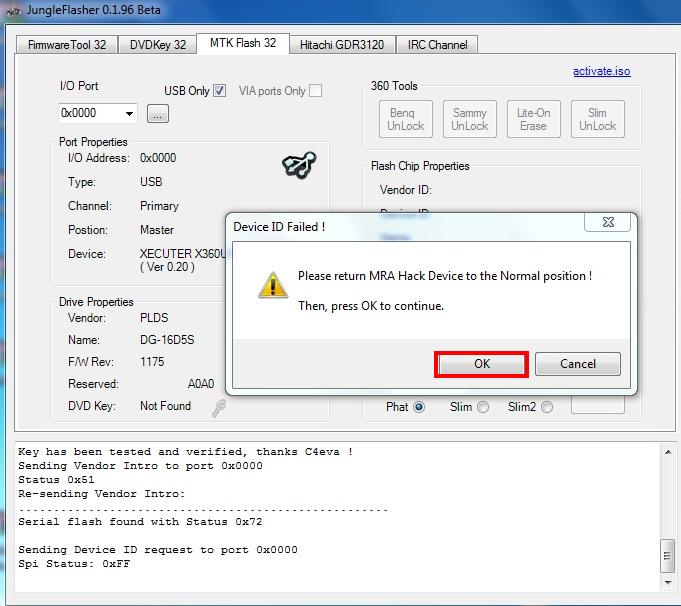Screen dimensions: 681x606
Task: Click OK in Device ID Failed dialog
Action: [481, 364]
